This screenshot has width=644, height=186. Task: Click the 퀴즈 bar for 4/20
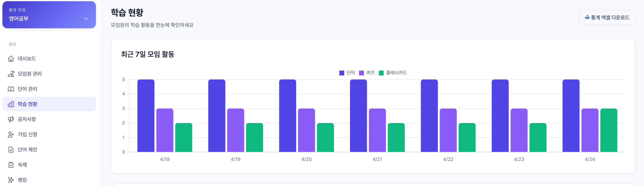point(306,130)
